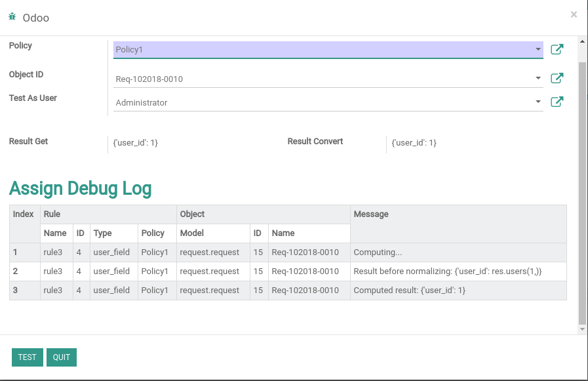Open external link for Policy field

click(x=557, y=49)
